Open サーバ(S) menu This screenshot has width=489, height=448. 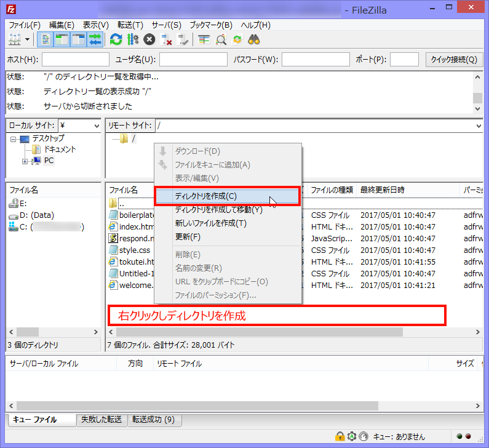click(166, 25)
